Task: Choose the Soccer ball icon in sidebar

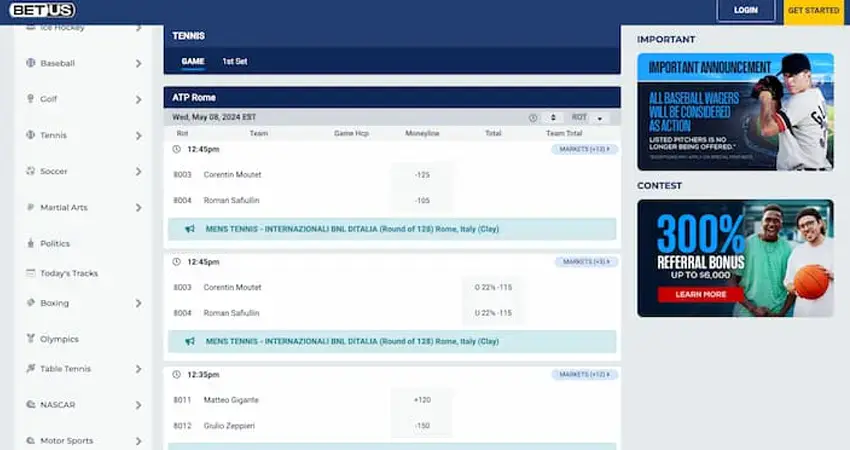Action: coord(30,171)
